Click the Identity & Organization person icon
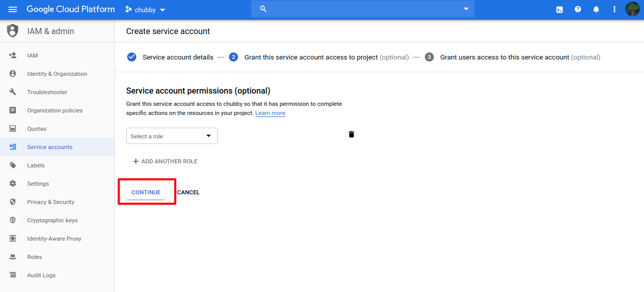Image resolution: width=644 pixels, height=292 pixels. click(x=13, y=74)
